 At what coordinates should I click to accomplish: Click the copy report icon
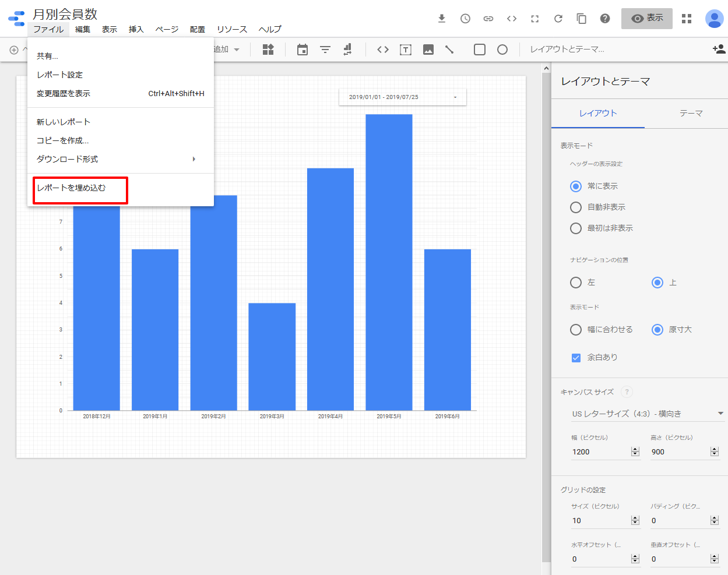click(x=582, y=19)
